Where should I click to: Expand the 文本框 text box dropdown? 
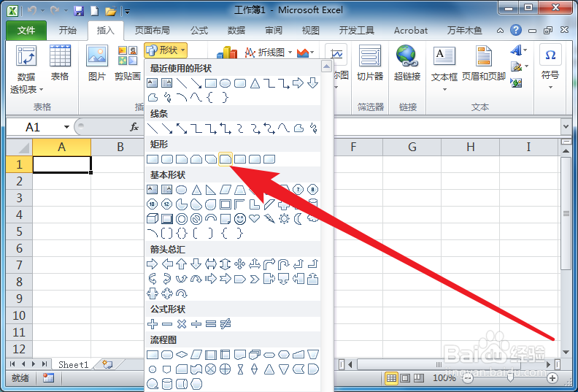point(444,89)
